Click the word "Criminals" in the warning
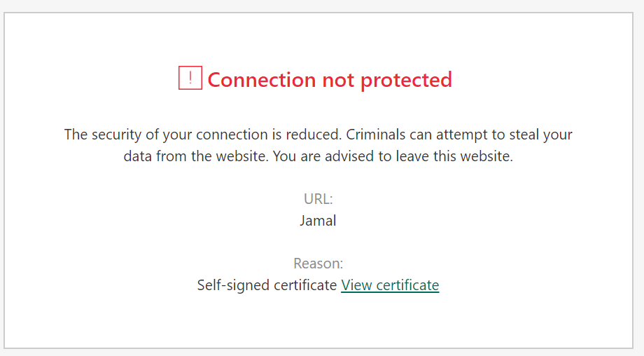The width and height of the screenshot is (644, 356). pos(378,135)
